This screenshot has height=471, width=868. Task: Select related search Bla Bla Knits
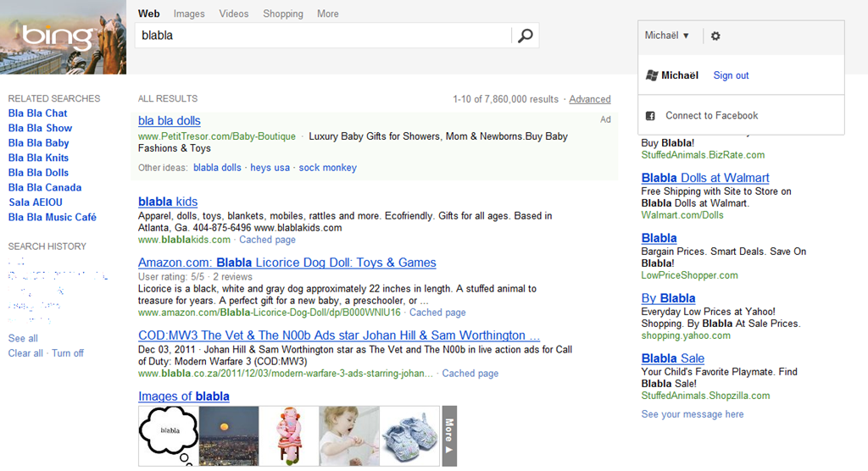38,158
